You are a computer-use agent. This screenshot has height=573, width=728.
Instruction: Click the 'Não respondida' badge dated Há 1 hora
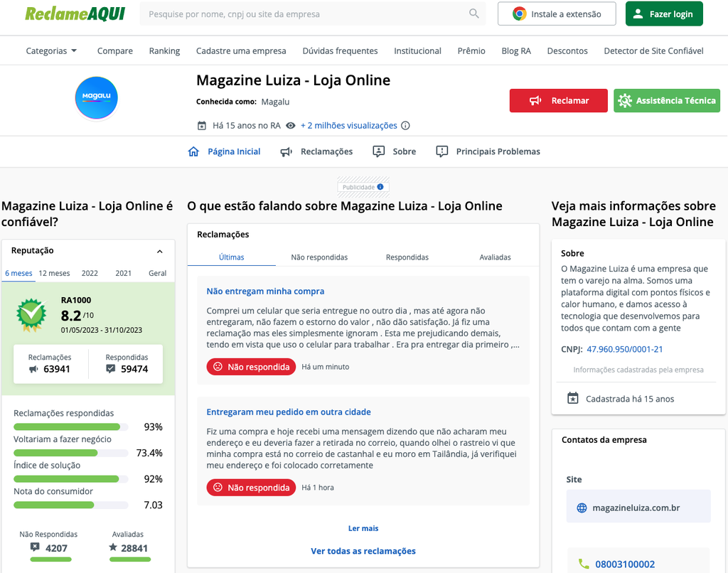251,488
